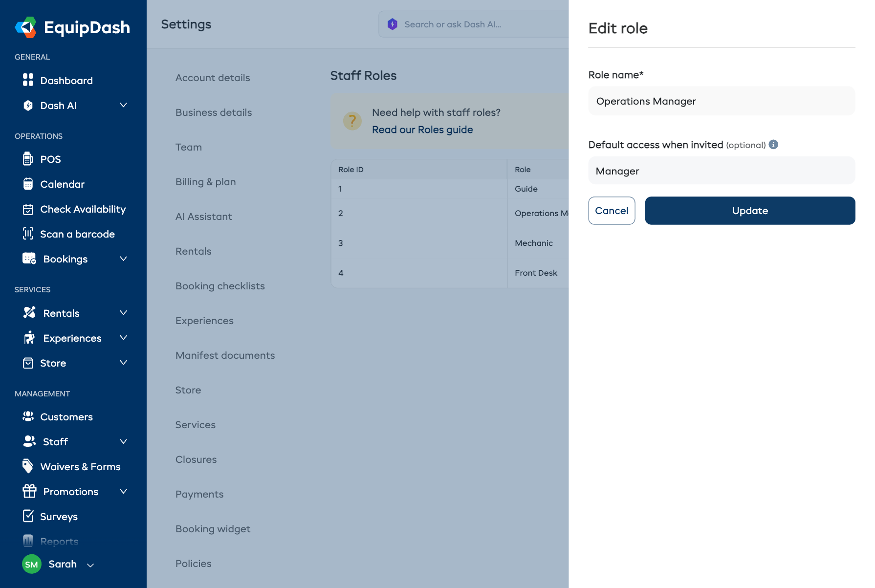875x588 pixels.
Task: Expand the sidebar Store chevron
Action: 124,363
